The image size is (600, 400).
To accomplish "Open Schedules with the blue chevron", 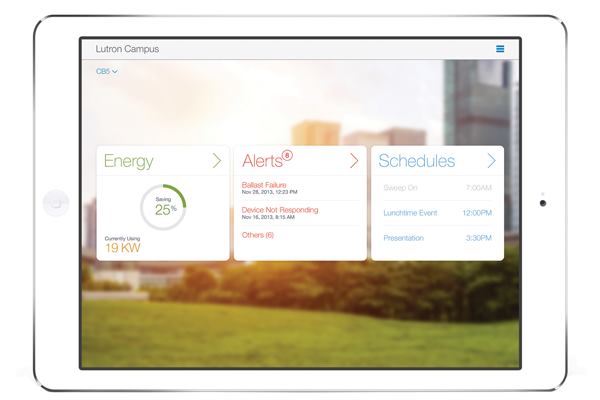I will point(491,161).
